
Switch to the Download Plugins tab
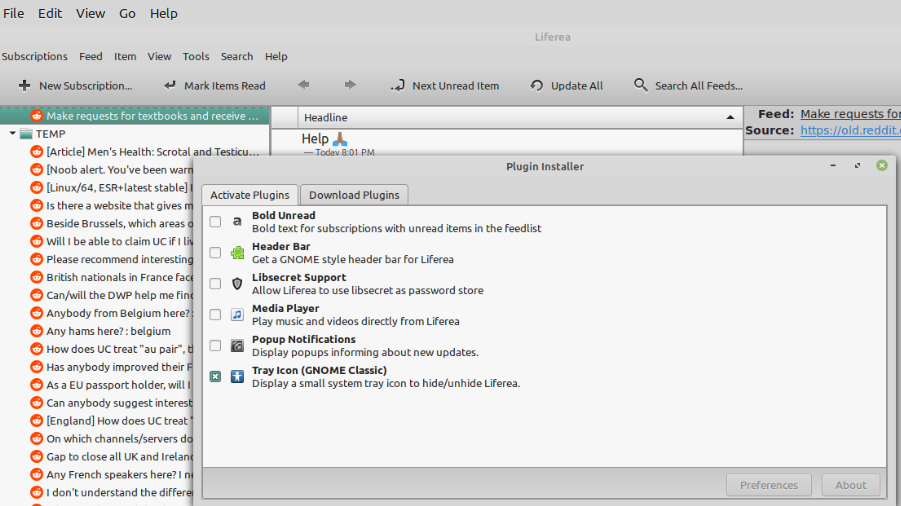point(354,195)
